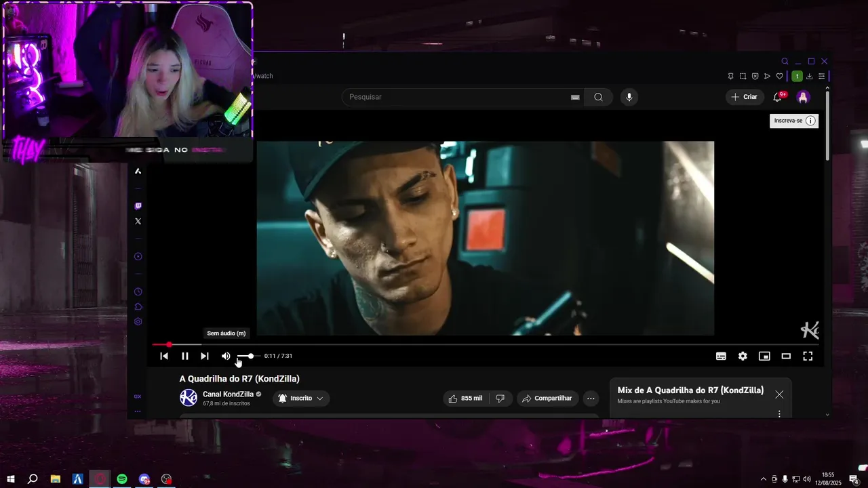
Task: Open more actions three-dot menu by Compartilhar
Action: pos(591,398)
